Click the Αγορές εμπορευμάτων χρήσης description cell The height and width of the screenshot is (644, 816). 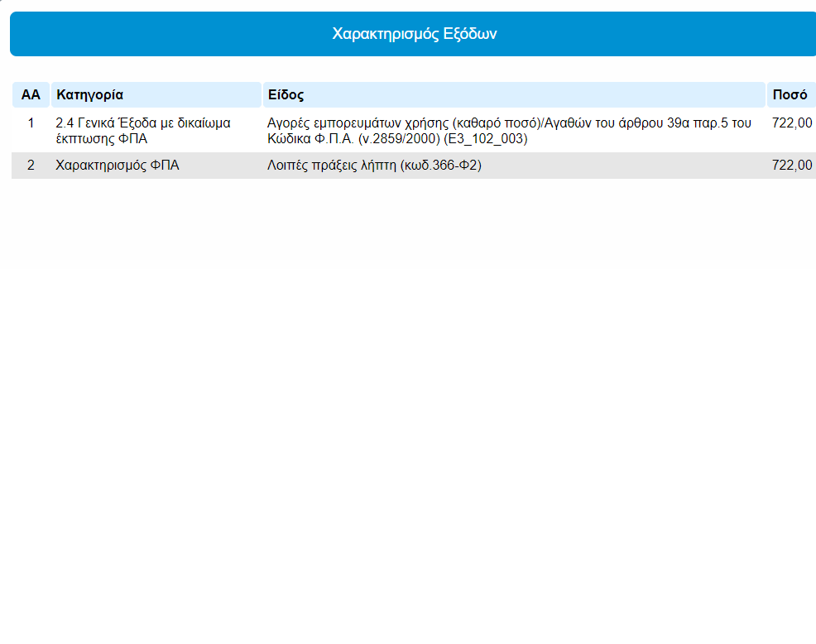(514, 131)
